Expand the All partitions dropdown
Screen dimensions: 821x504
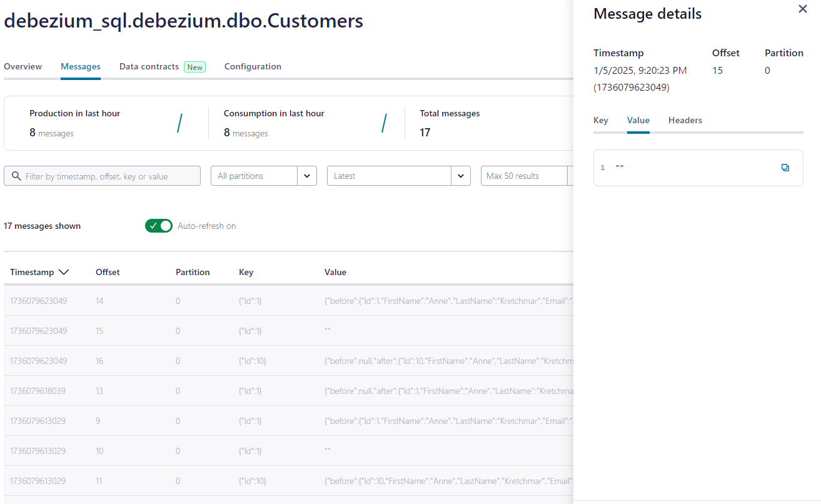(306, 176)
